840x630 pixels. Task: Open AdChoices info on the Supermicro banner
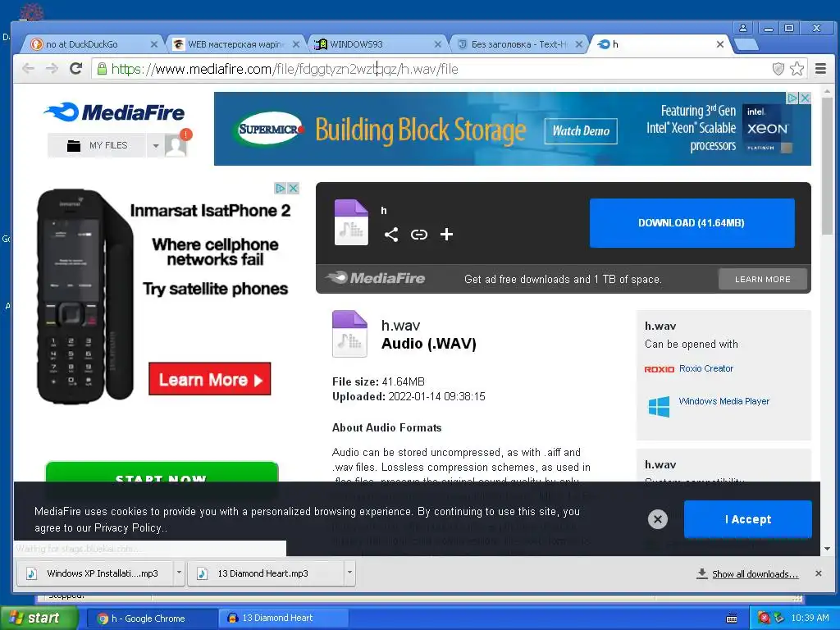coord(792,98)
